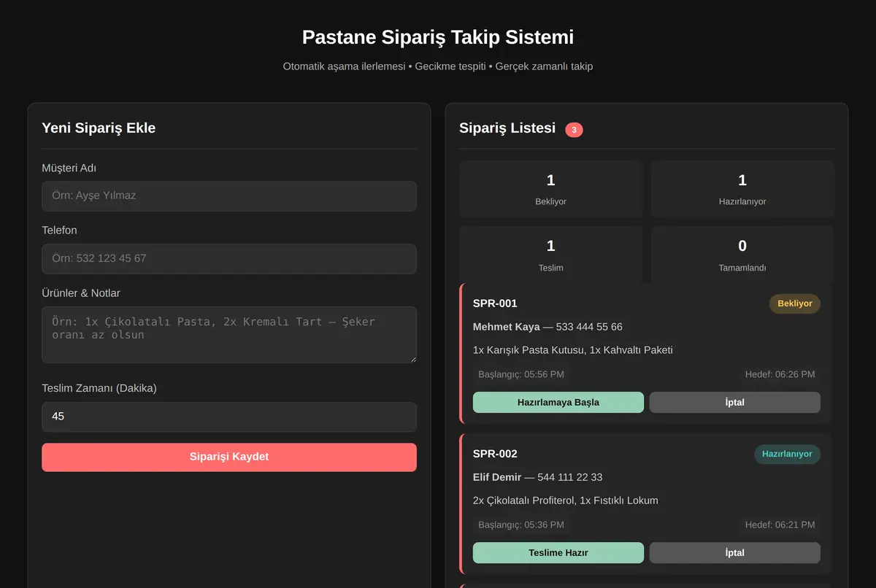Screen dimensions: 876x588
Task: Click the Teslim Zamanı (Dakika) label
Action: point(99,388)
